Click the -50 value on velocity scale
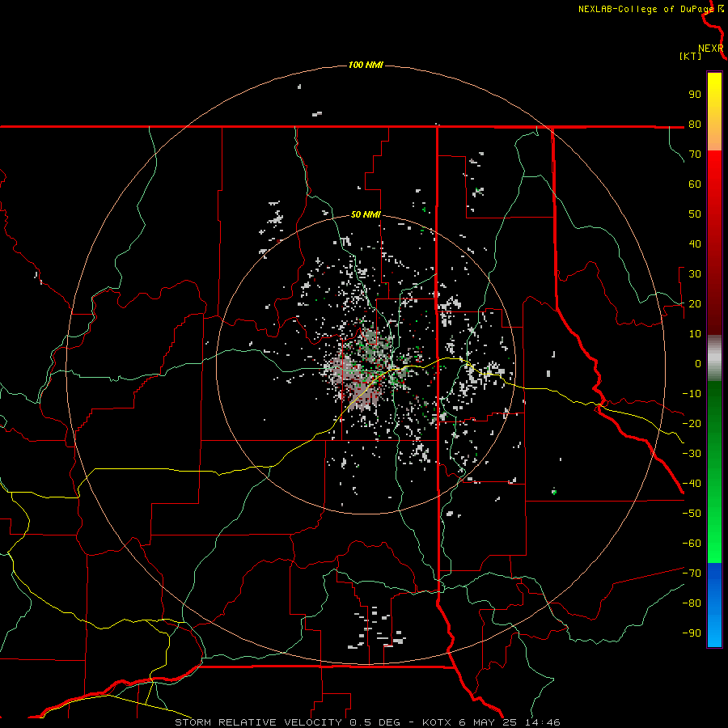This screenshot has height=728, width=728. coord(692,514)
